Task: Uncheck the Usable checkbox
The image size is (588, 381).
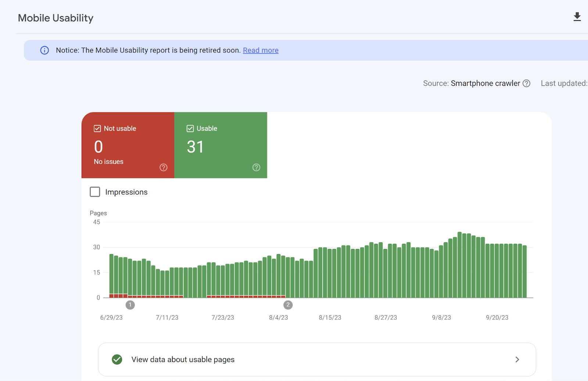Action: [190, 128]
